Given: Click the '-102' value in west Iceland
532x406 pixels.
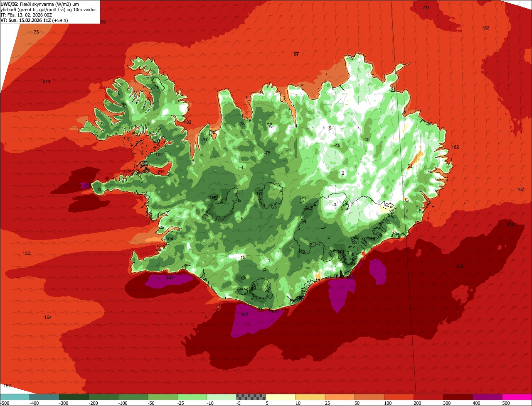Looking at the screenshot, I should click(x=158, y=154).
